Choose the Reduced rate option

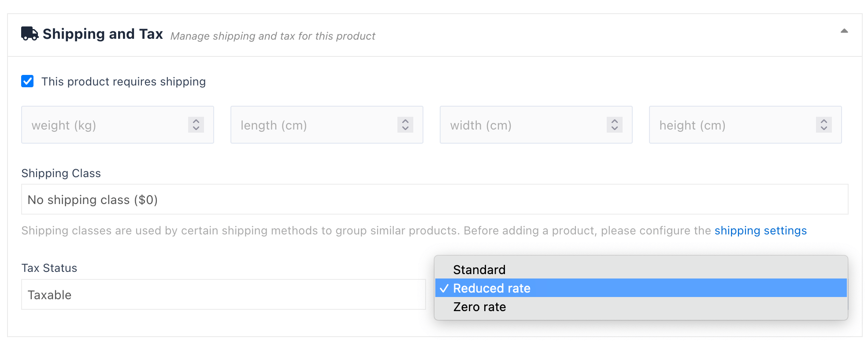pos(492,288)
